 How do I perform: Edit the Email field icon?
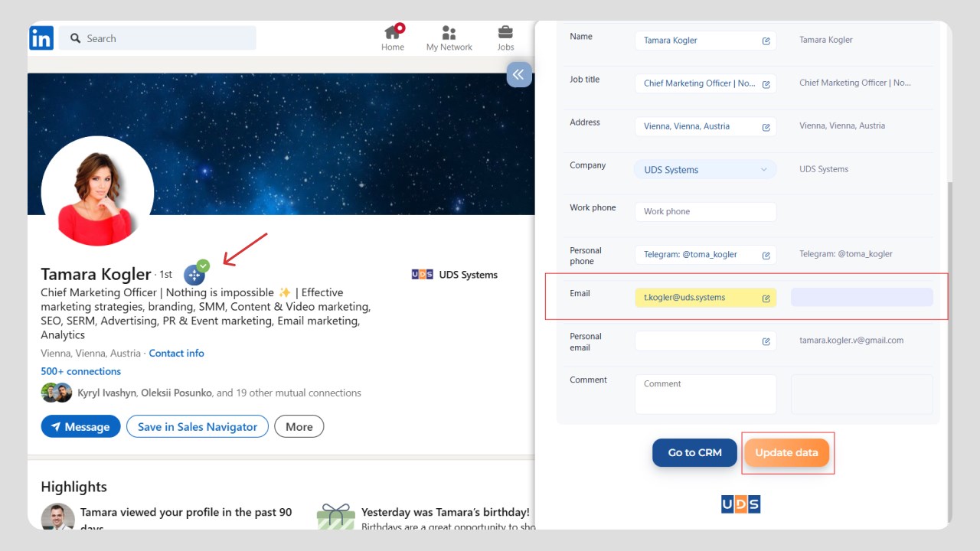766,298
